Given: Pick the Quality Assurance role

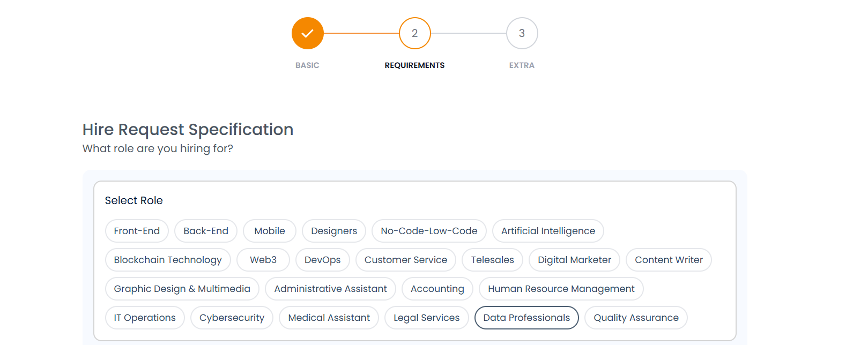Looking at the screenshot, I should 636,318.
